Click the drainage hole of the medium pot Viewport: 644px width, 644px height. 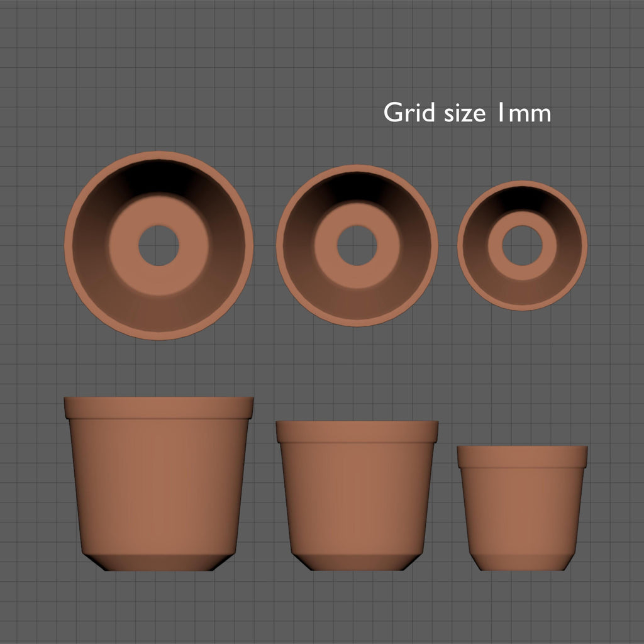[x=357, y=245]
